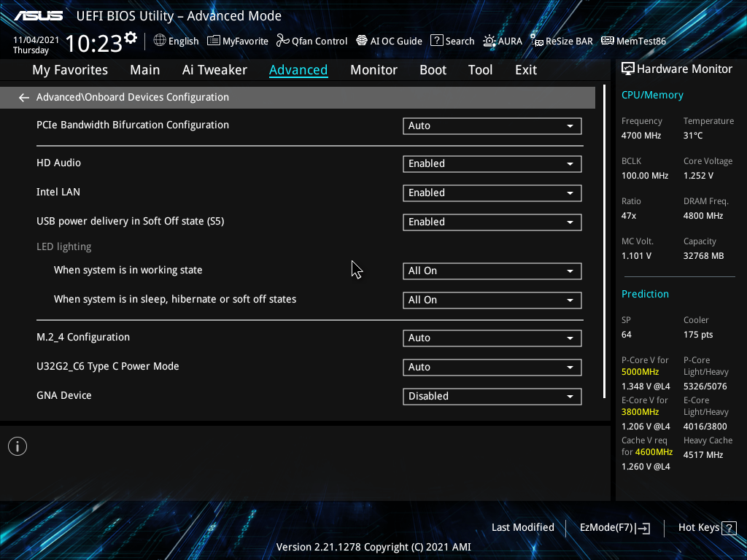Go to the Exit tab
The width and height of the screenshot is (747, 560).
pyautogui.click(x=526, y=70)
